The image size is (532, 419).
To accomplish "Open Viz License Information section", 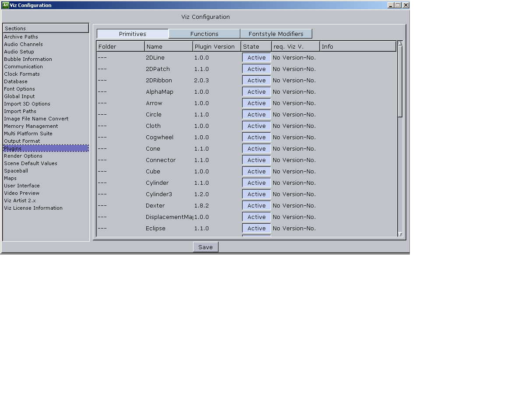I will (33, 208).
